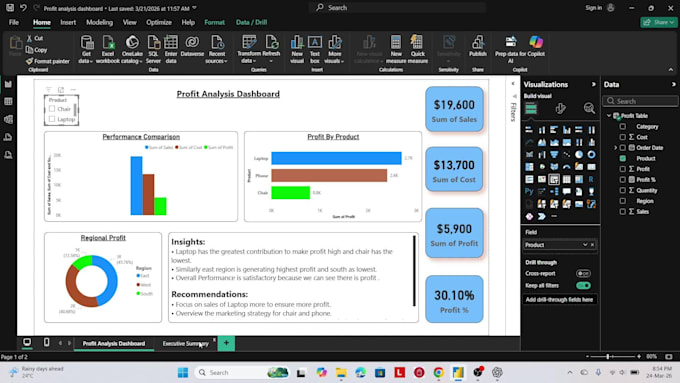
Task: Select the Donut chart visual type
Action: click(x=591, y=154)
